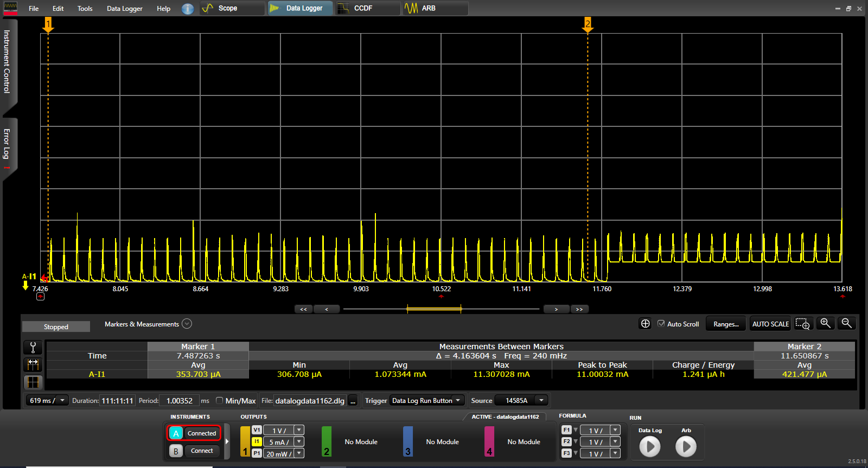Image resolution: width=868 pixels, height=468 pixels.
Task: Toggle the F3 formula trace
Action: tap(566, 453)
